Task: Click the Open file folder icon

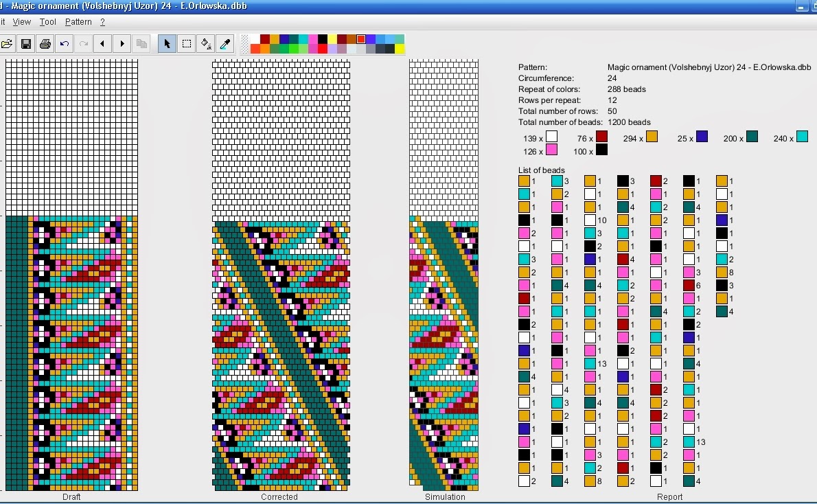Action: click(x=6, y=44)
